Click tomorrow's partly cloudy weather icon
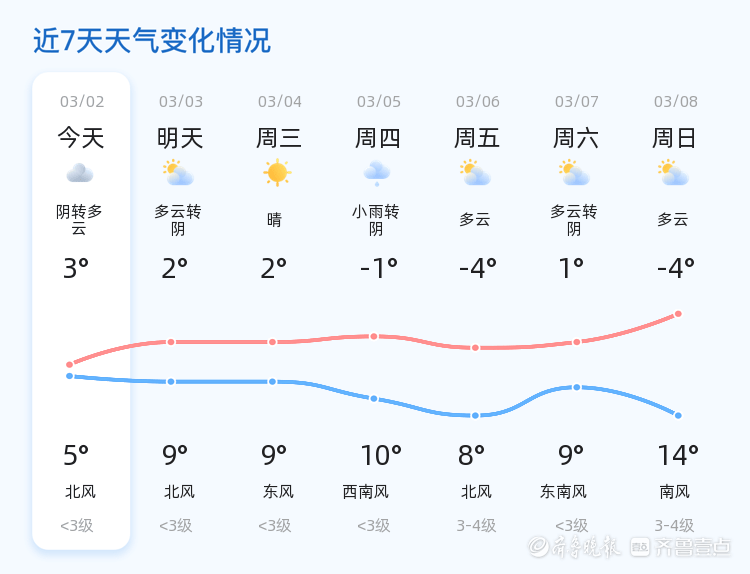Image resolution: width=750 pixels, height=574 pixels. coord(179,174)
